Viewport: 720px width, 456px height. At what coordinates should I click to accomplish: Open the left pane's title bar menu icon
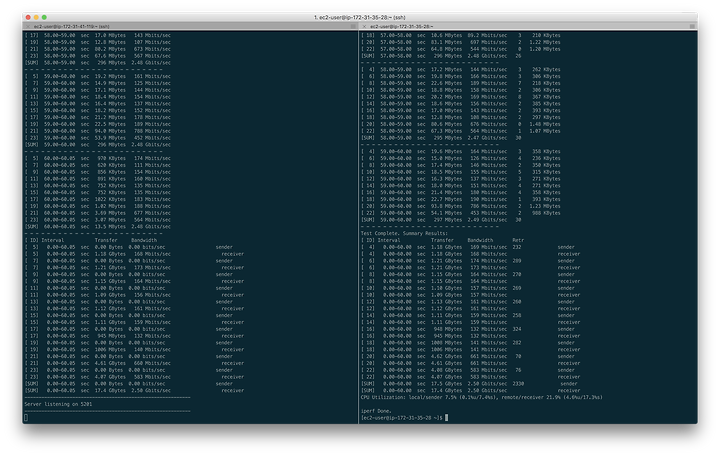coord(353,27)
